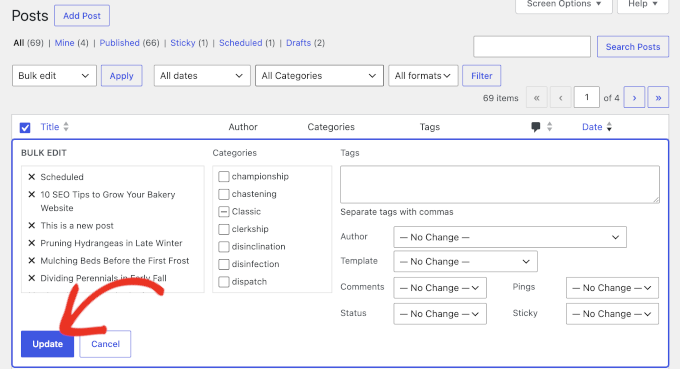Cancel the bulk edit
680x369 pixels.
pyautogui.click(x=105, y=344)
